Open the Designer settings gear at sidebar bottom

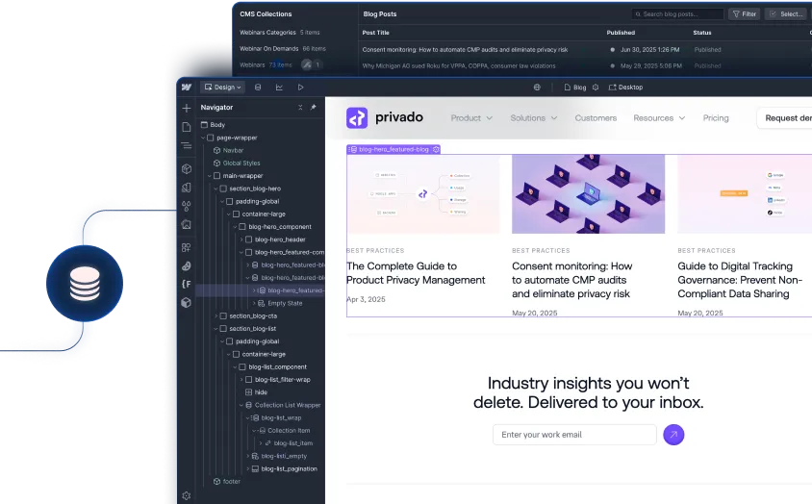click(x=187, y=495)
